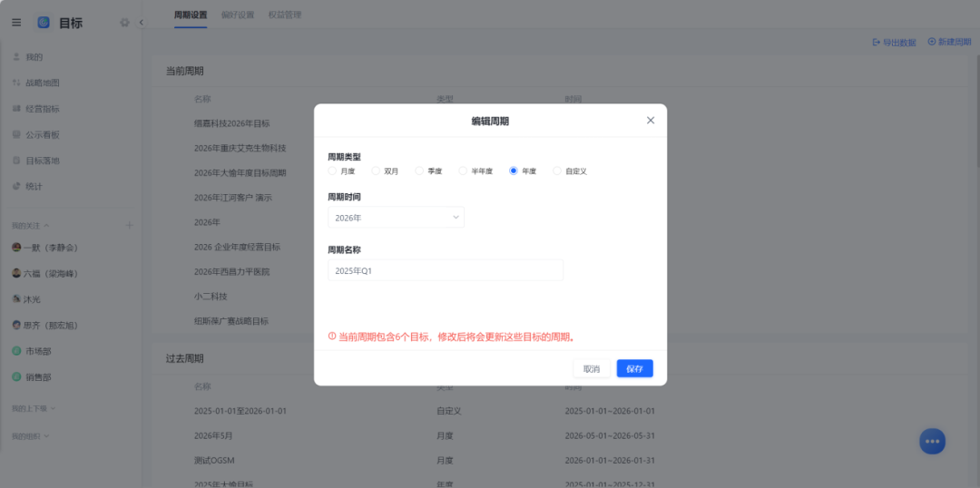The height and width of the screenshot is (488, 980).
Task: Click the cycle row 2026年重庆艾克生物科技
Action: click(x=240, y=148)
